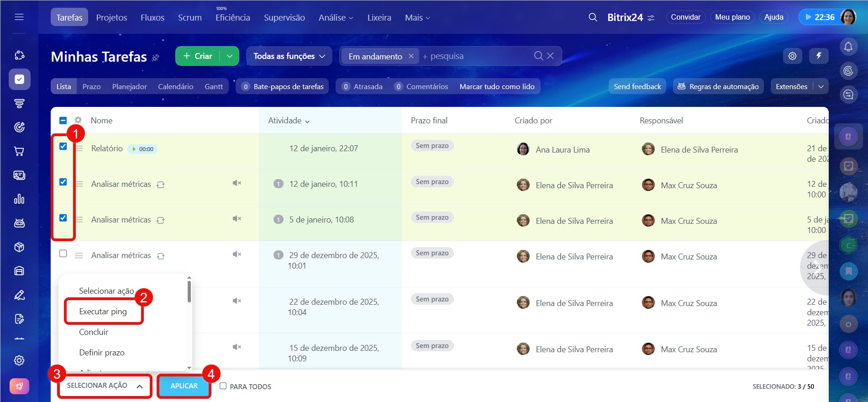Click the hamburger menu icon
The width and height of the screenshot is (868, 402).
coord(19,17)
